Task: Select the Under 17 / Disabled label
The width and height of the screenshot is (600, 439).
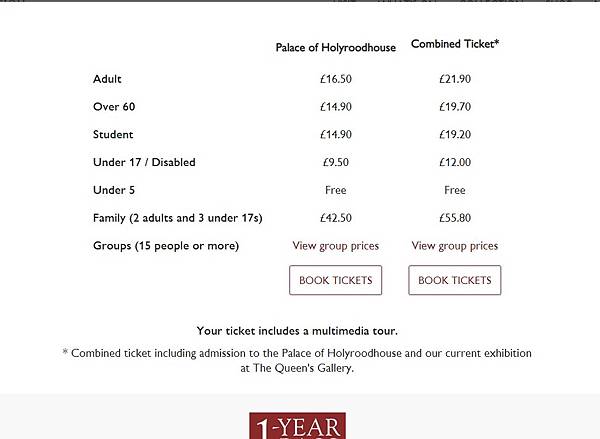Action: 144,162
